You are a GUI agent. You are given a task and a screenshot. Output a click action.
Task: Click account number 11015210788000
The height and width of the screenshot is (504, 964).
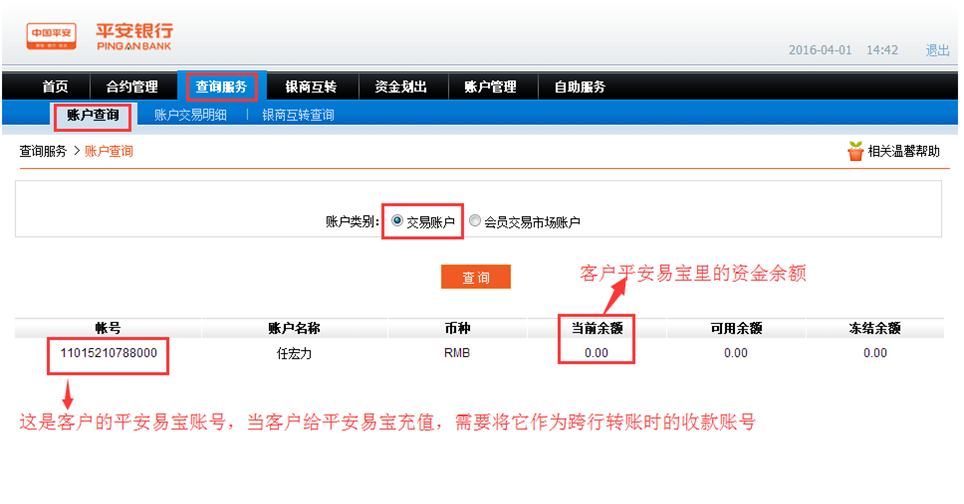[108, 353]
